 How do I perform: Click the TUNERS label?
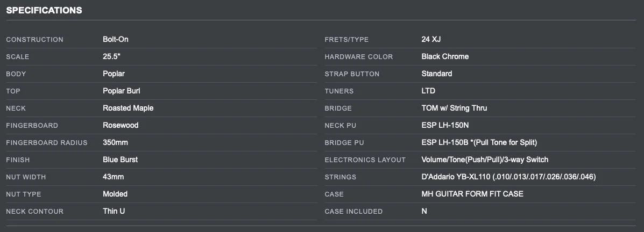click(339, 91)
